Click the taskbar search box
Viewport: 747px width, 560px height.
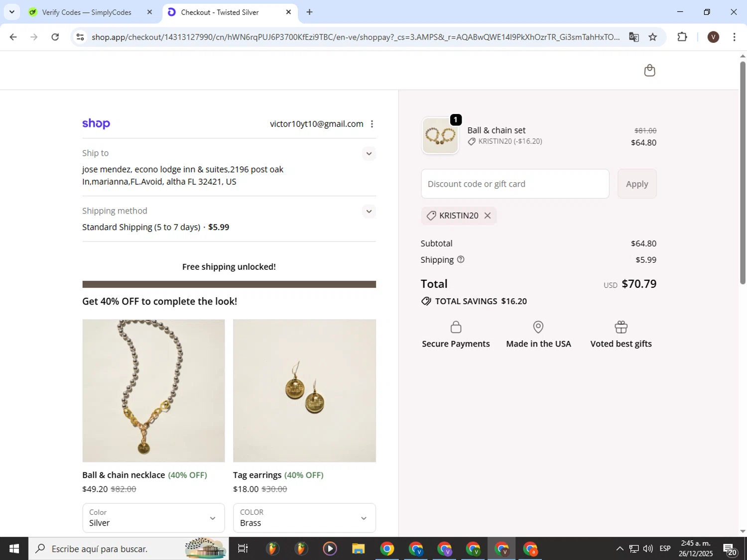click(x=128, y=549)
